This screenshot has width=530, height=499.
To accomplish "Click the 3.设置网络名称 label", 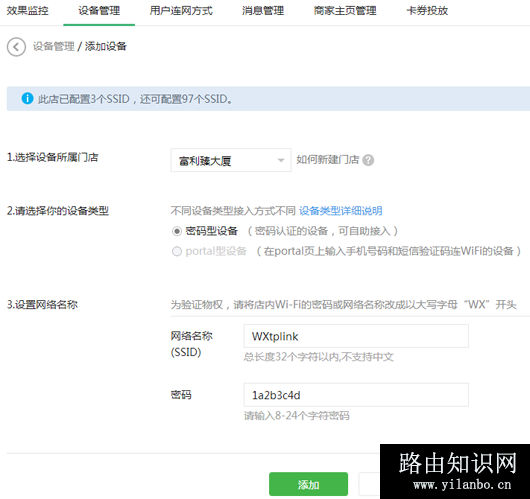I will pyautogui.click(x=42, y=305).
